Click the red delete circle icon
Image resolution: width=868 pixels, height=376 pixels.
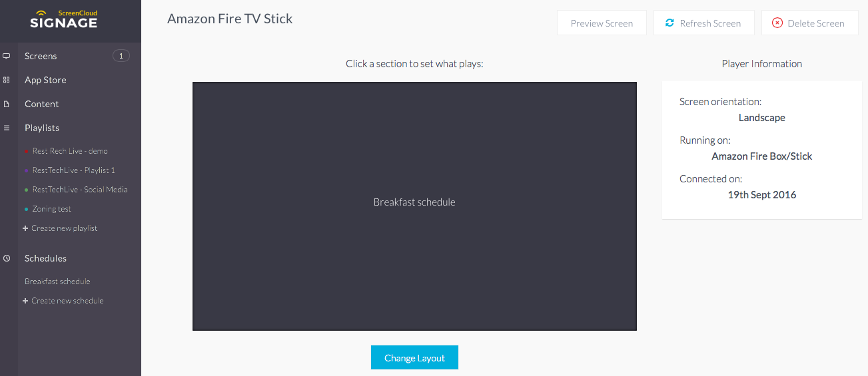777,23
